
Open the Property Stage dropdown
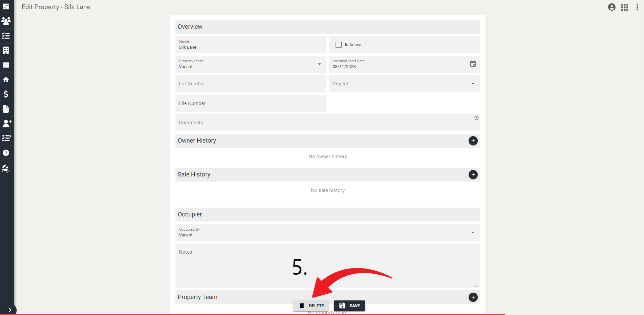coord(319,64)
